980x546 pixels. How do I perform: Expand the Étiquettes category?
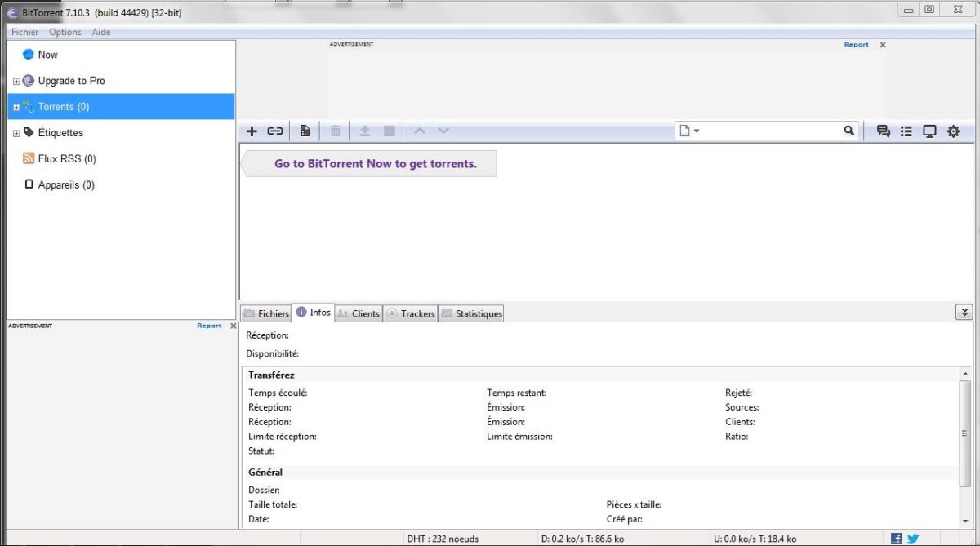[15, 132]
